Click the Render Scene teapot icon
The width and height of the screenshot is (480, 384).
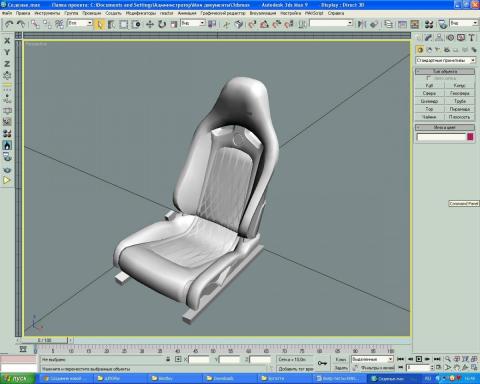click(443, 24)
